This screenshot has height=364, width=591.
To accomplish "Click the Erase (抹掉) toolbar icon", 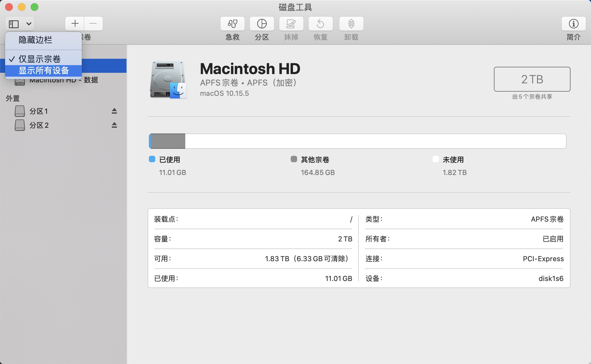I will point(291,24).
